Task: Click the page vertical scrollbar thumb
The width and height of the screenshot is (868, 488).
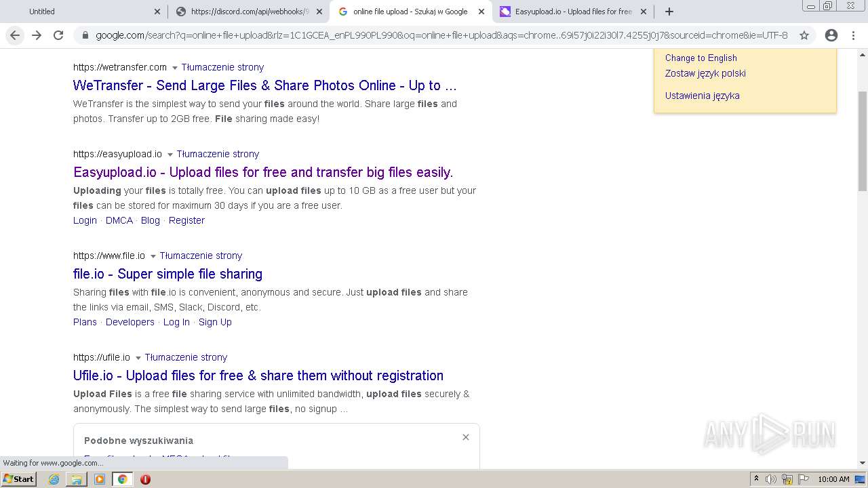Action: pyautogui.click(x=863, y=140)
